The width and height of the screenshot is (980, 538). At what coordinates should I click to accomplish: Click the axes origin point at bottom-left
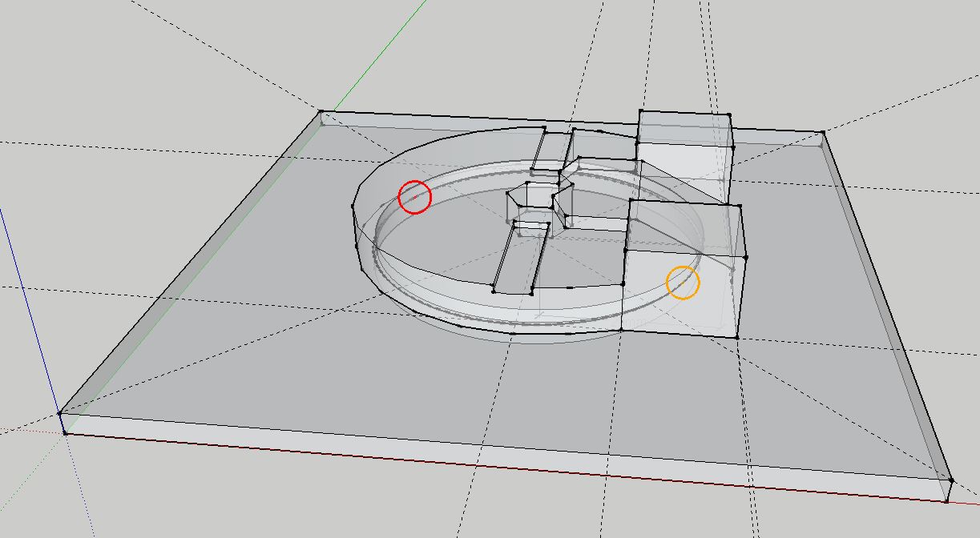65,433
